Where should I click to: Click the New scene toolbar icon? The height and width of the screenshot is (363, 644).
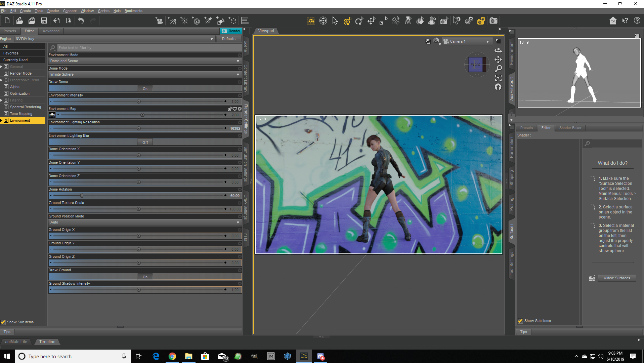(x=7, y=21)
